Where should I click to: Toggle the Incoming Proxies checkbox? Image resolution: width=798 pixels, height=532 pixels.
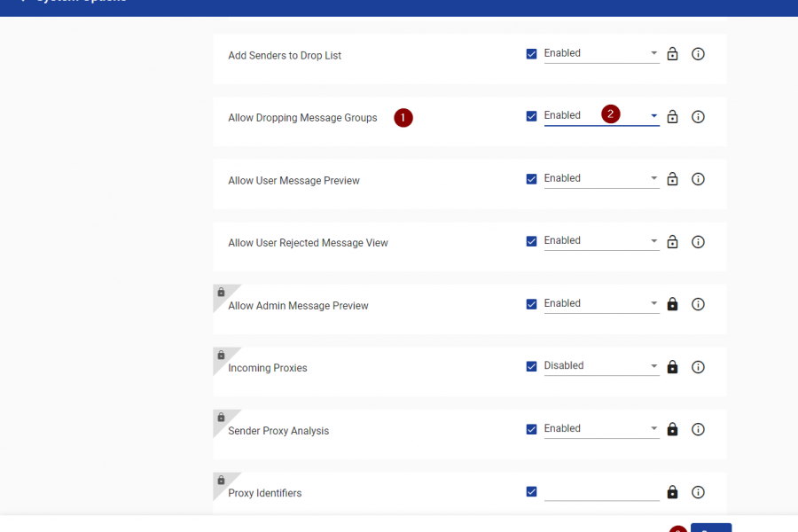531,366
